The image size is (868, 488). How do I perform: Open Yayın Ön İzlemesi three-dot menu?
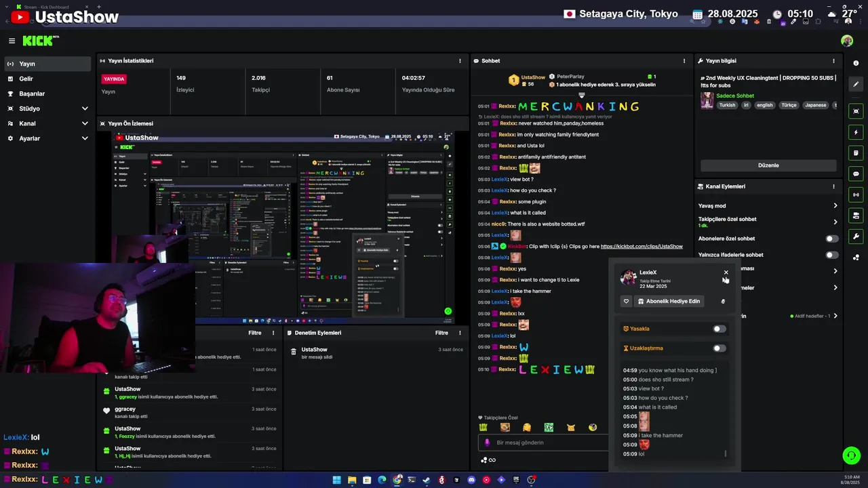pos(460,123)
